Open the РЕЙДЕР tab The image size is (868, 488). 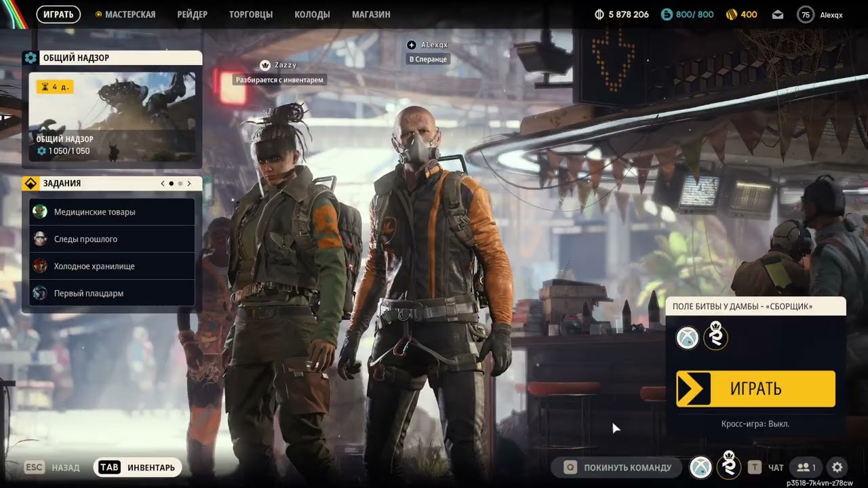(193, 14)
